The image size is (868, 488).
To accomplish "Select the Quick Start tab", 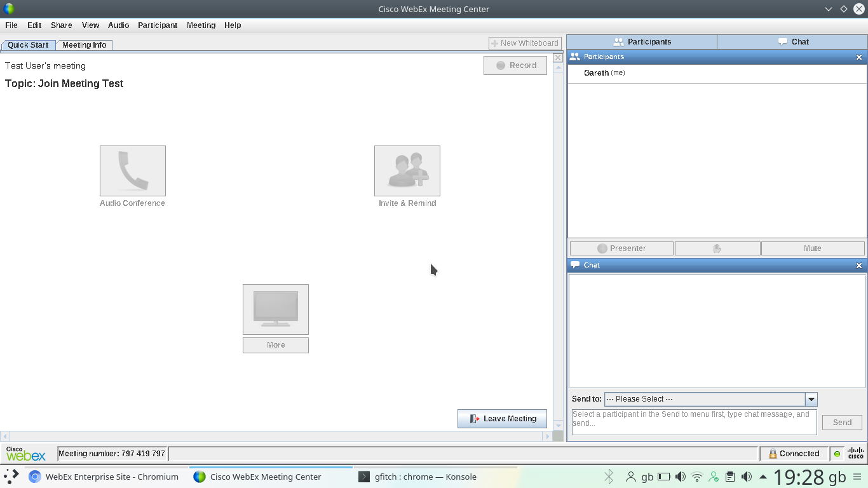I will 28,45.
